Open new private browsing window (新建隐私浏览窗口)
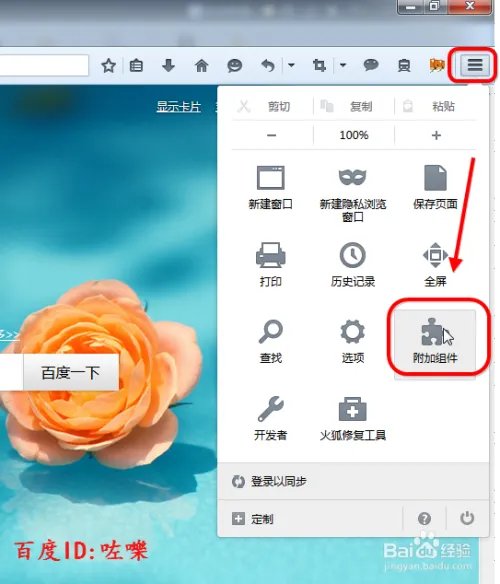 pyautogui.click(x=353, y=194)
